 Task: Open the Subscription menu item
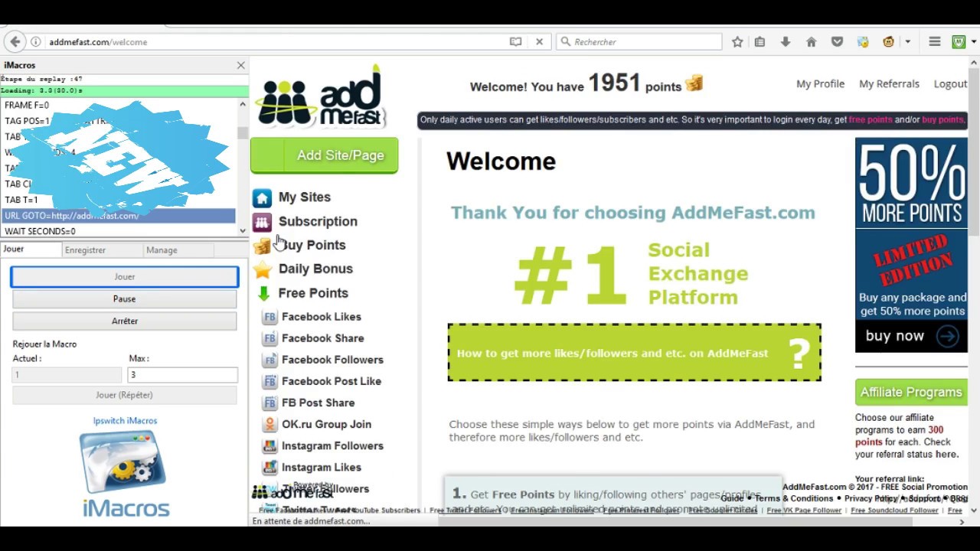[318, 221]
